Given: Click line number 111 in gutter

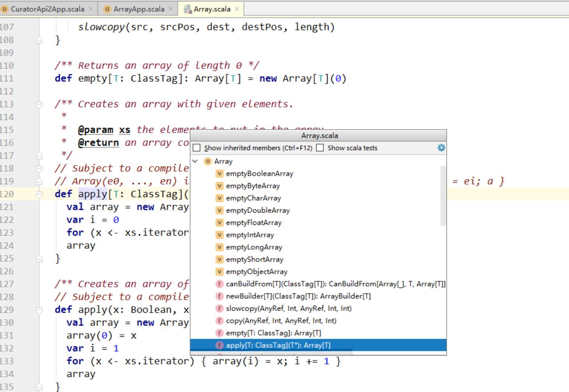Looking at the screenshot, I should 7,79.
